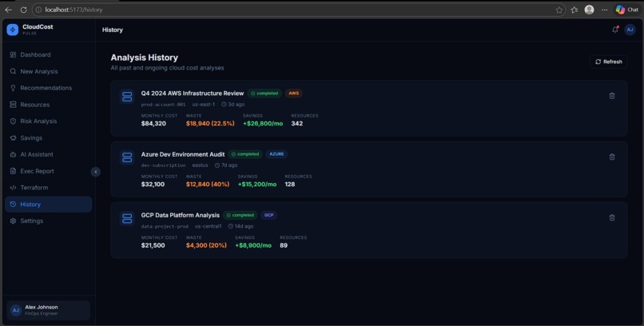
Task: Click the AJ avatar in top bar
Action: coord(630,30)
